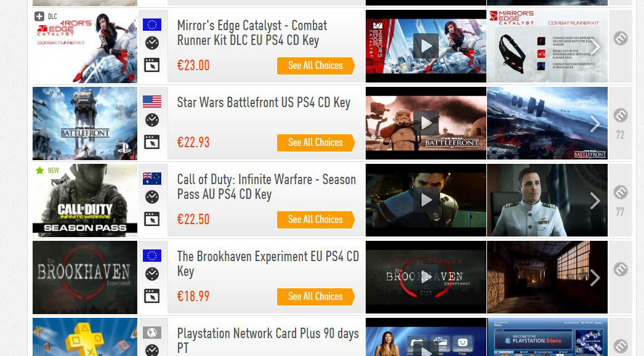644x356 pixels.
Task: Click the US flag icon for Star Wars Battlefront
Action: tap(152, 102)
